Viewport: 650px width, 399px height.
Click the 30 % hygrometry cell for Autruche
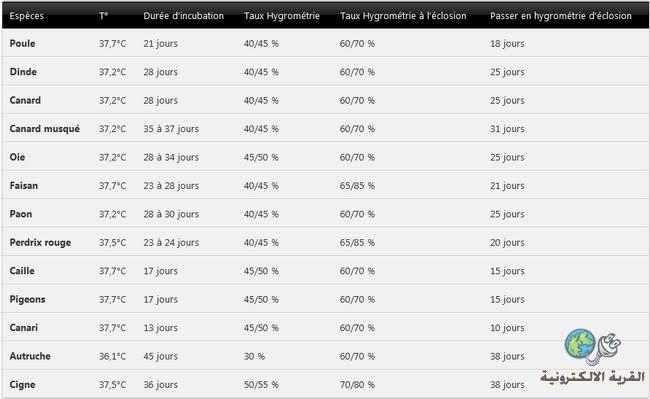point(254,356)
